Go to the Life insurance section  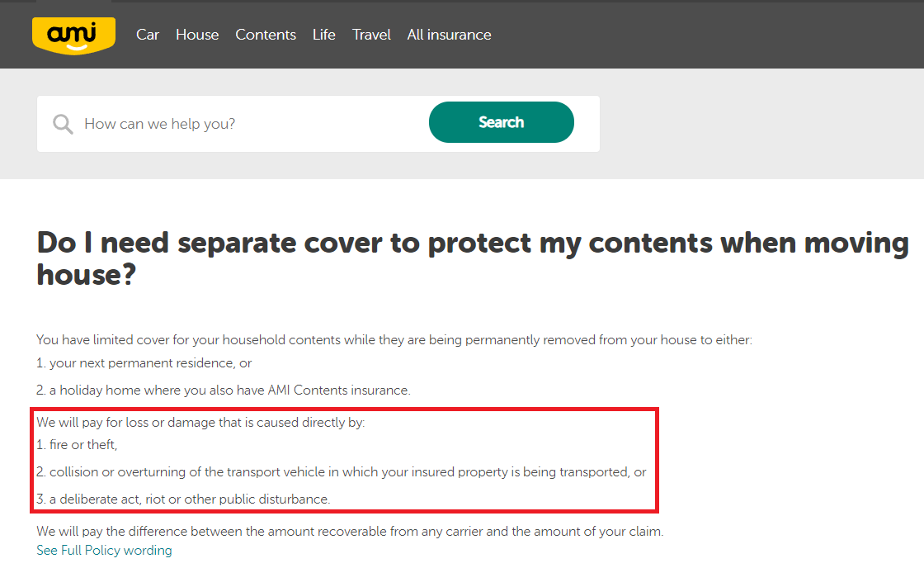[324, 35]
